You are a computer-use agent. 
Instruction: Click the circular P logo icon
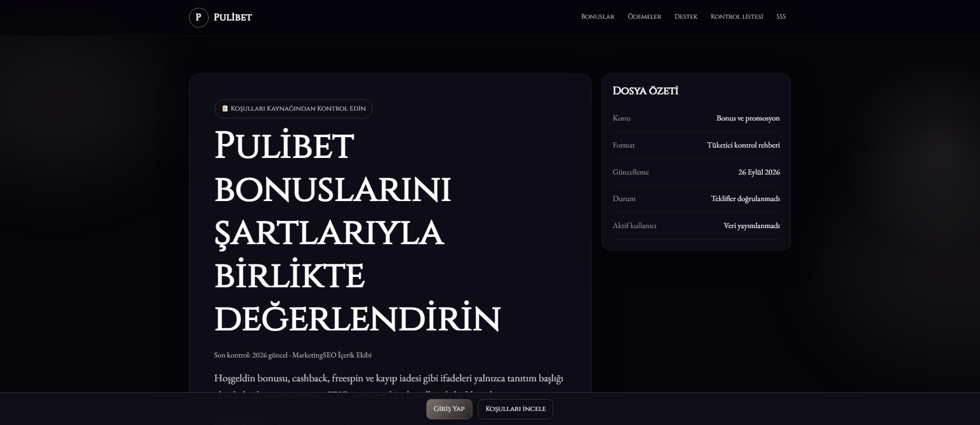[x=198, y=18]
